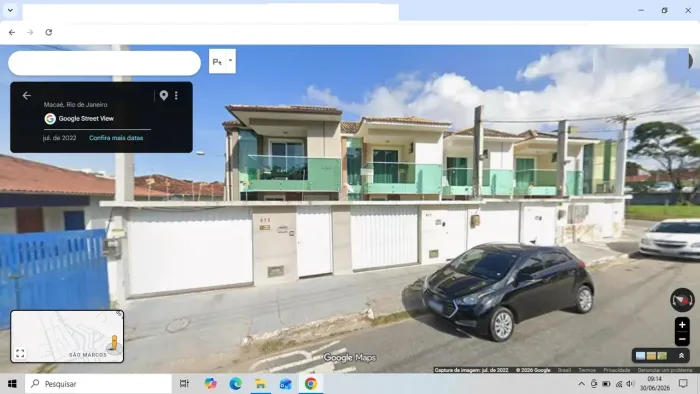Click the Street View search box
700x394 pixels.
click(104, 63)
